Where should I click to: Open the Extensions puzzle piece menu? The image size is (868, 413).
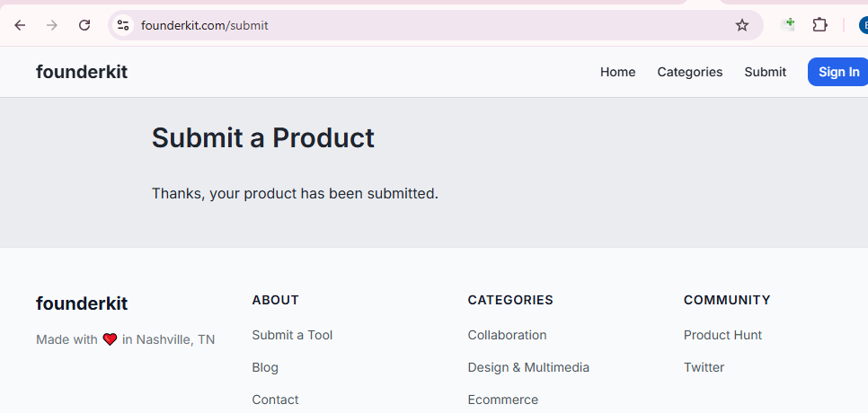click(819, 25)
